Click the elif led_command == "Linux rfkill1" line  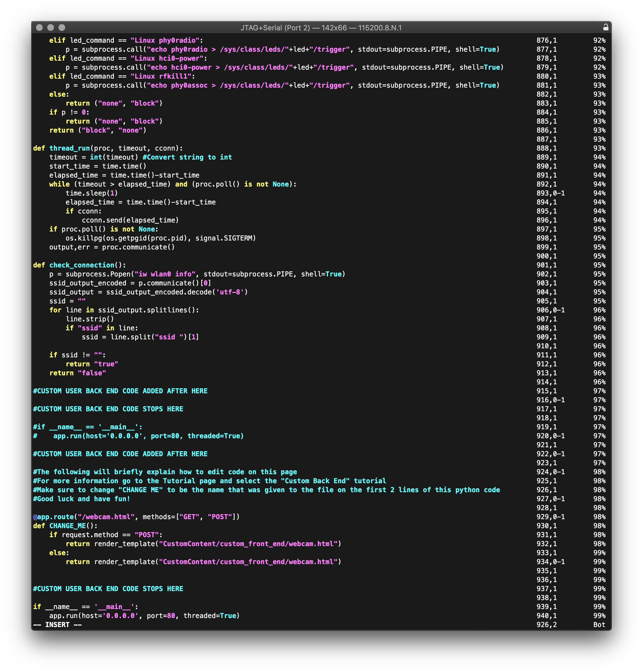coord(122,76)
